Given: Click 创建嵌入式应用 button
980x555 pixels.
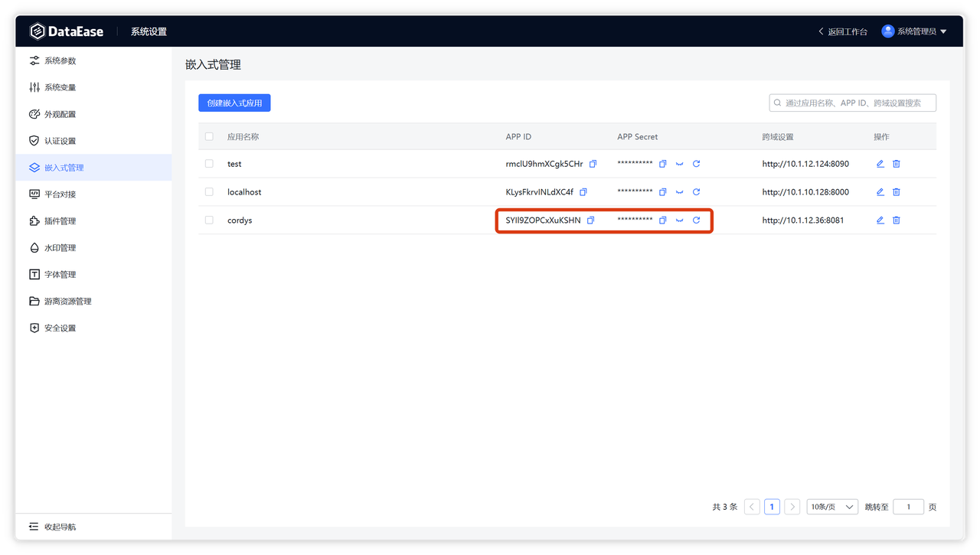Looking at the screenshot, I should [234, 103].
